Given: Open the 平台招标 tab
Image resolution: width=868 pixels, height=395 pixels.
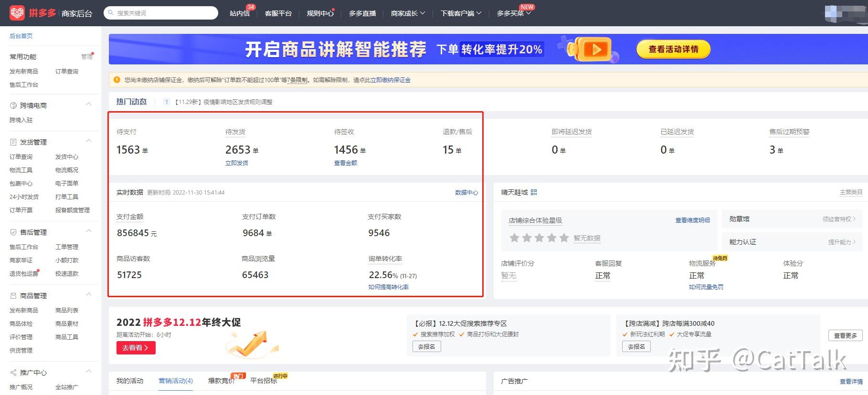Looking at the screenshot, I should 264,381.
